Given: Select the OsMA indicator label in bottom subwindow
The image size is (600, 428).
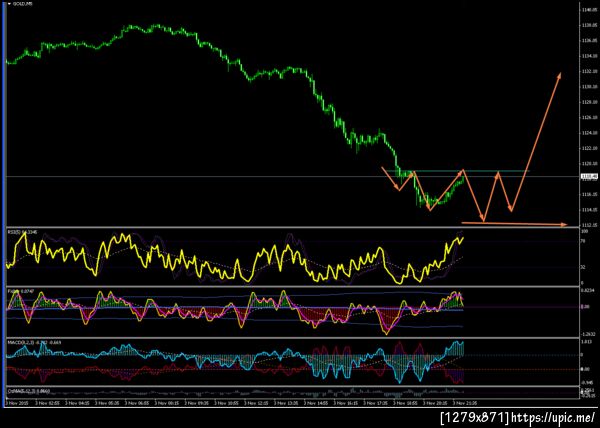Looking at the screenshot, I should [x=29, y=391].
